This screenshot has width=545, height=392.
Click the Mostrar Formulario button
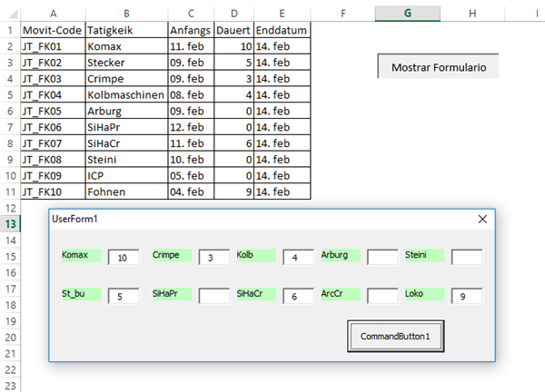coord(438,66)
